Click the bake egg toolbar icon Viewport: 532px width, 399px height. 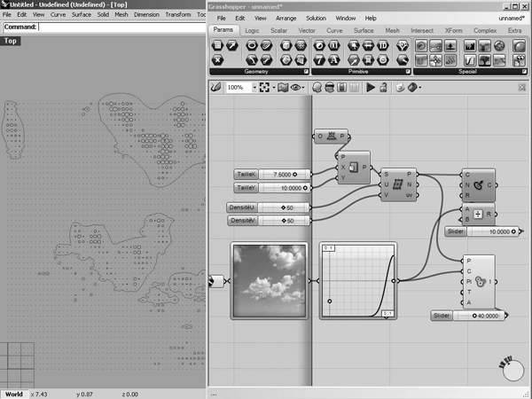tap(401, 88)
